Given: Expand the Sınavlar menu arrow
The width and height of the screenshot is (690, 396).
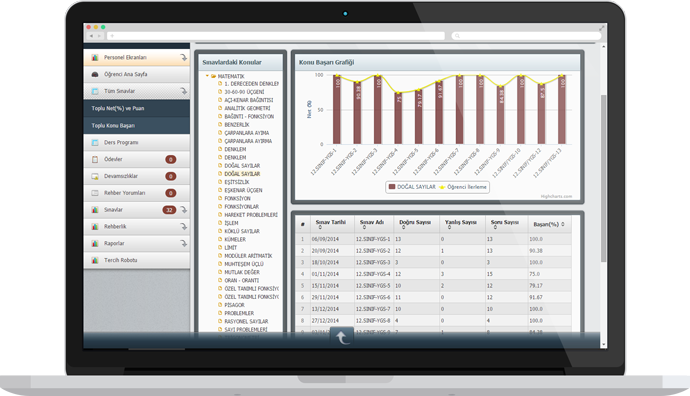Looking at the screenshot, I should [x=184, y=210].
